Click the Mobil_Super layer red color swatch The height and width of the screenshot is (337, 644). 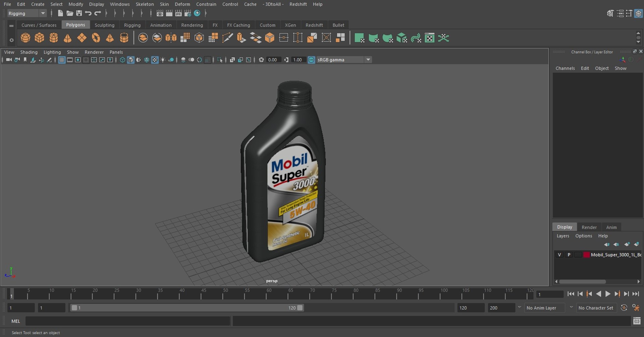pos(586,255)
